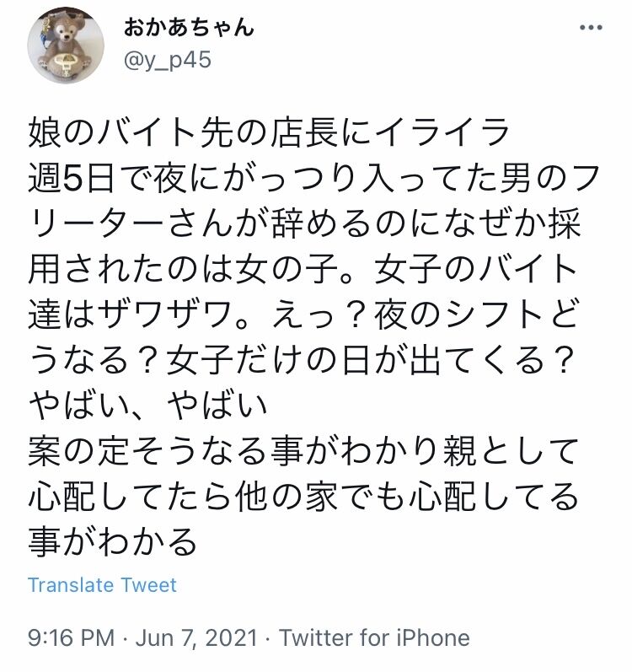Click the first tweet line 娘のバイト先の店長にイライラ
The height and width of the screenshot is (672, 632).
[269, 132]
